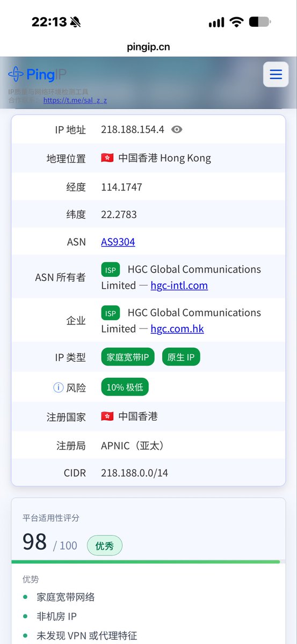Image resolution: width=297 pixels, height=644 pixels.
Task: Click the pingip.cn address bar
Action: tap(148, 47)
